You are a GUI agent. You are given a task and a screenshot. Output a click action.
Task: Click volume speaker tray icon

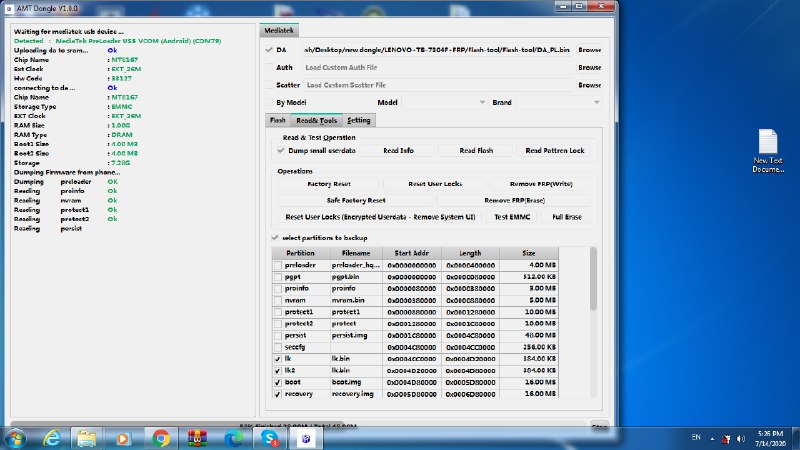coord(741,439)
